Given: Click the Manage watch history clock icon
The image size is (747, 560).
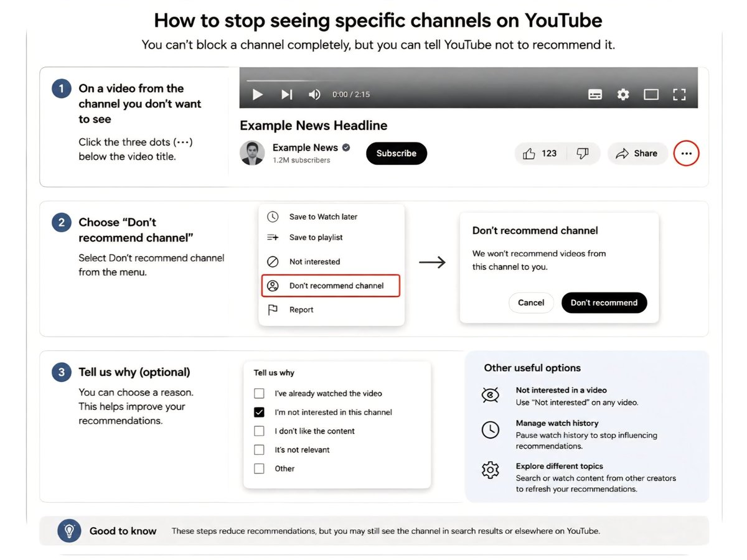Looking at the screenshot, I should click(x=491, y=429).
